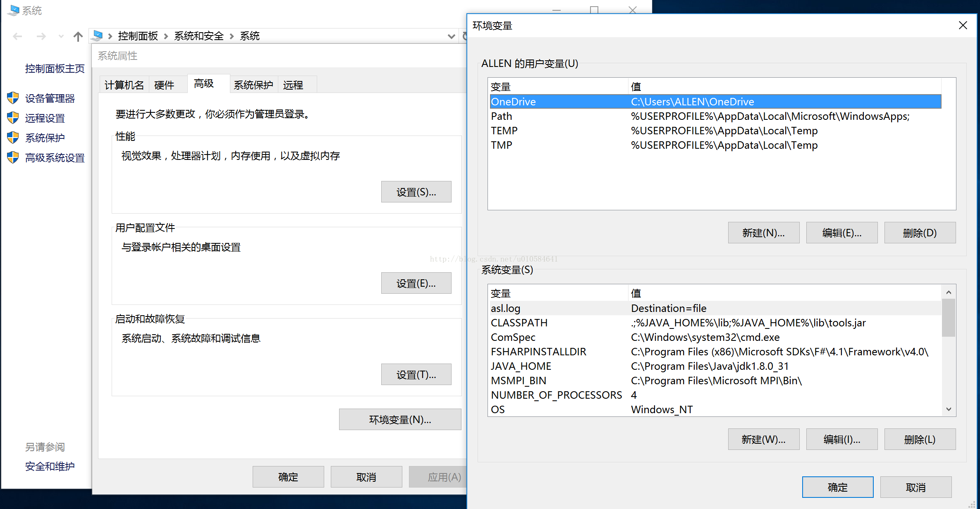
Task: Expand the breadcrumb arrow after 系统和安全
Action: pyautogui.click(x=231, y=36)
